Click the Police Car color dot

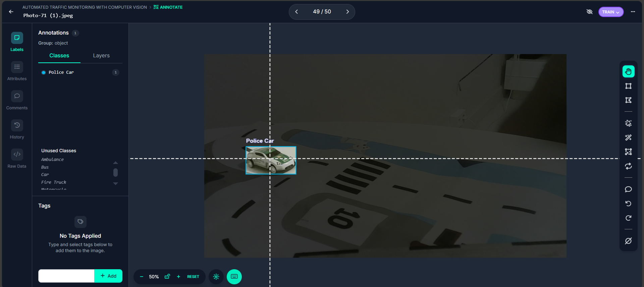click(43, 72)
